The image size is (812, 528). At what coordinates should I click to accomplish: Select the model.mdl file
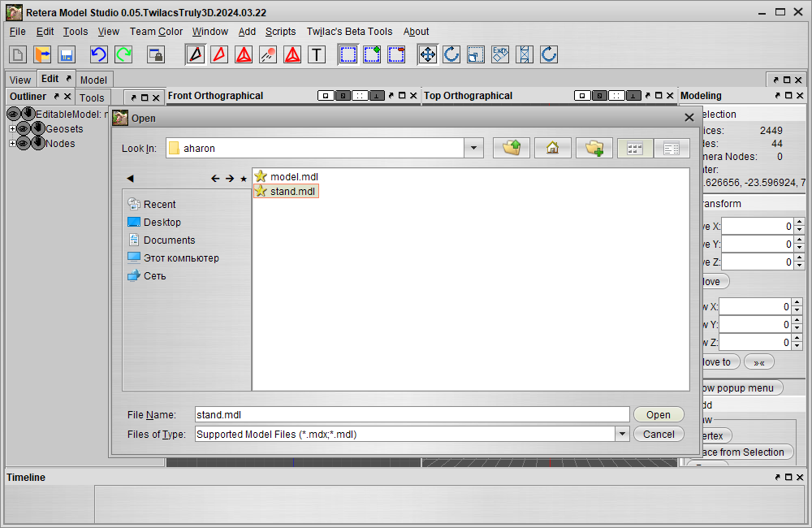(x=287, y=177)
